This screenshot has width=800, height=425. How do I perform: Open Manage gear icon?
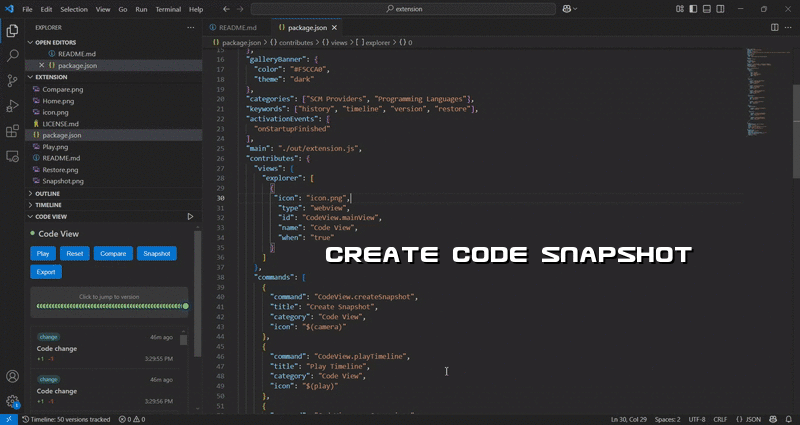click(12, 402)
